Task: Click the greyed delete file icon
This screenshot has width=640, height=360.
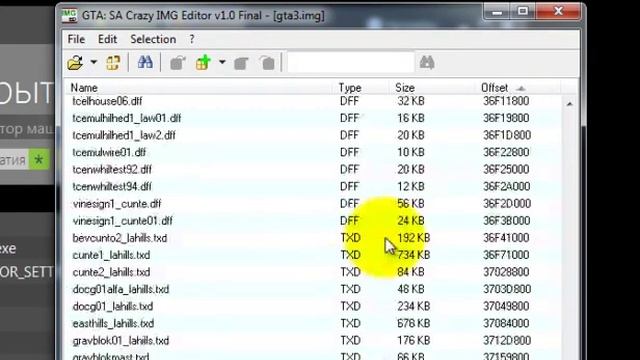Action: [267, 63]
